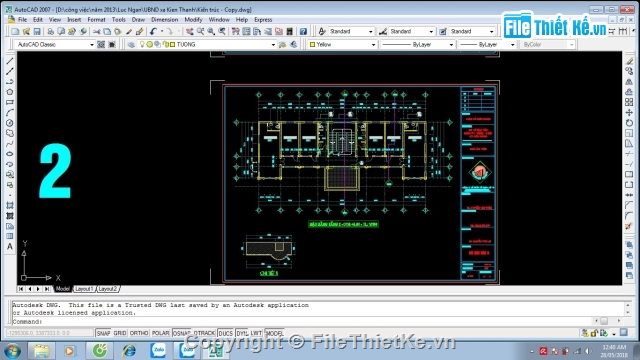The height and width of the screenshot is (360, 640).
Task: Select the Rectangle tool
Action: pos(10,102)
